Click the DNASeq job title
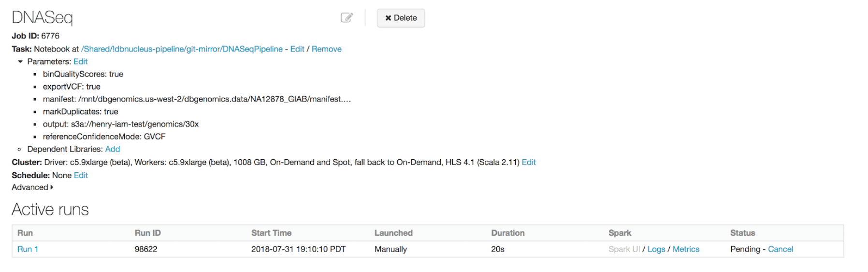 [42, 17]
